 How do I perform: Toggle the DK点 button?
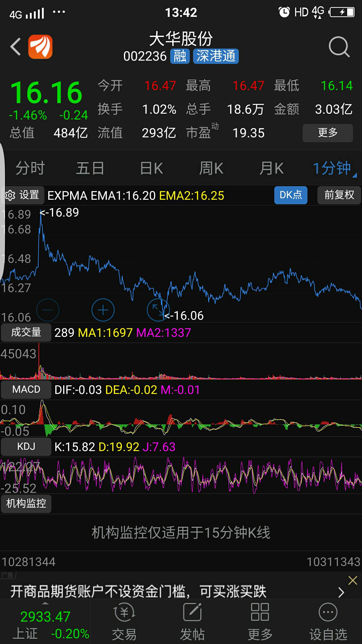point(291,195)
